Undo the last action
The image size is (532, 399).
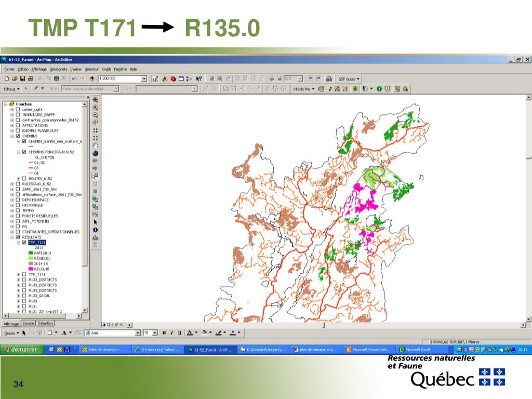(74, 79)
